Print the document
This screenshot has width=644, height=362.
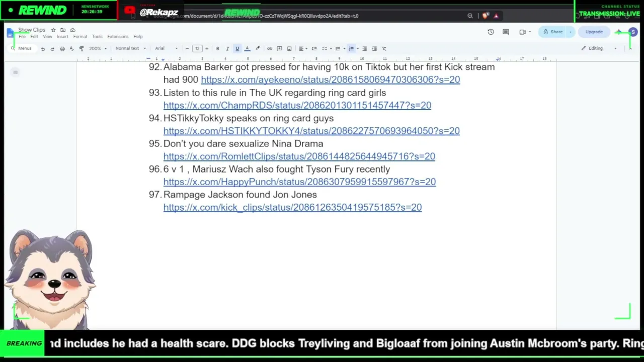(62, 49)
